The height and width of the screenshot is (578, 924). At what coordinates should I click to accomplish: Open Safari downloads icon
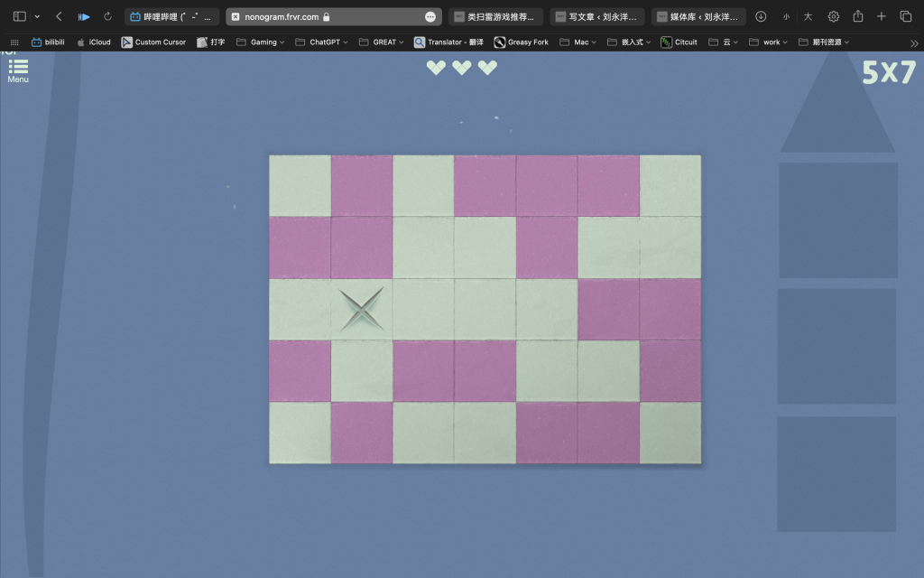point(761,16)
